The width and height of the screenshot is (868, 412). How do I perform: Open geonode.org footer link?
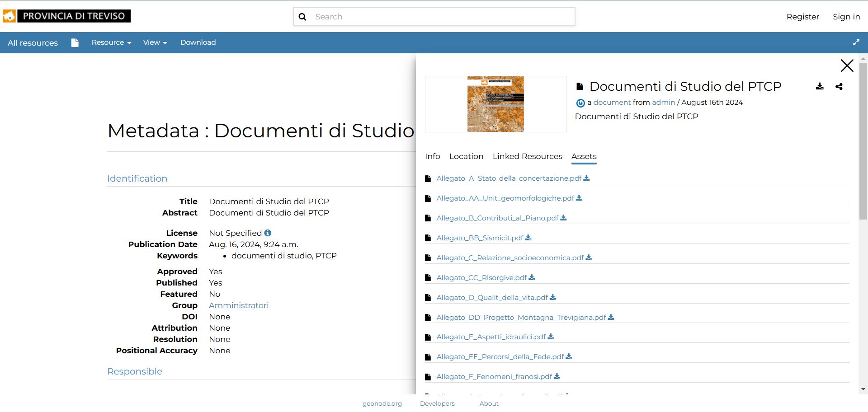coord(382,403)
